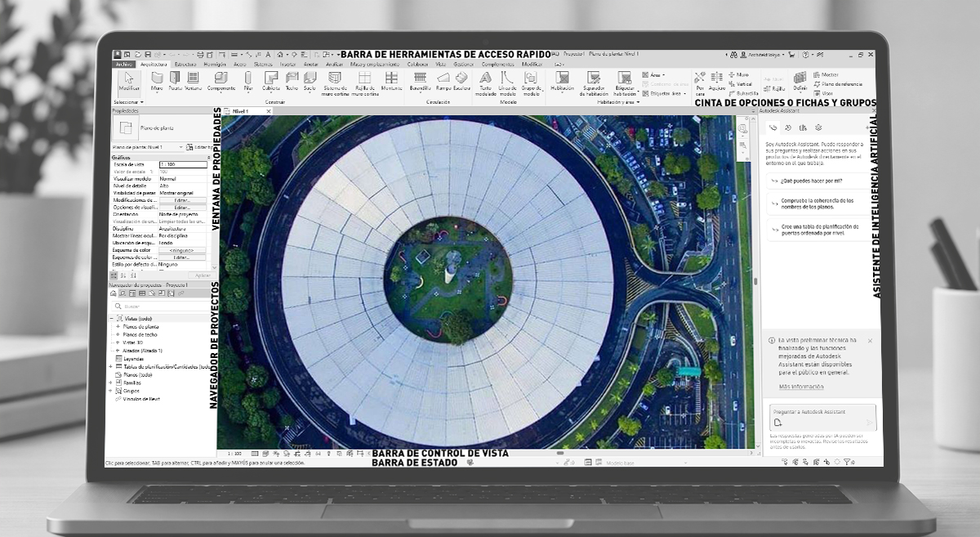Select the Montante tool
980x537 pixels.
click(x=392, y=83)
